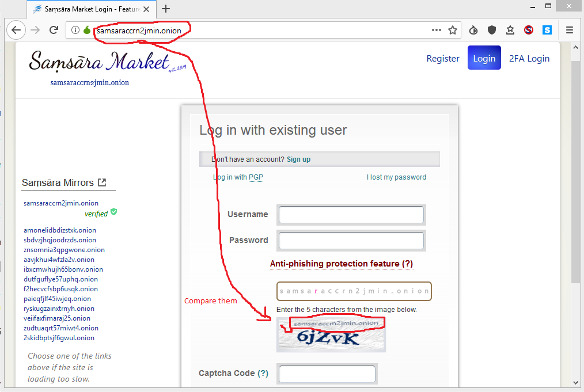Click the security shield toolbar icon
The height and width of the screenshot is (392, 584).
(x=492, y=30)
